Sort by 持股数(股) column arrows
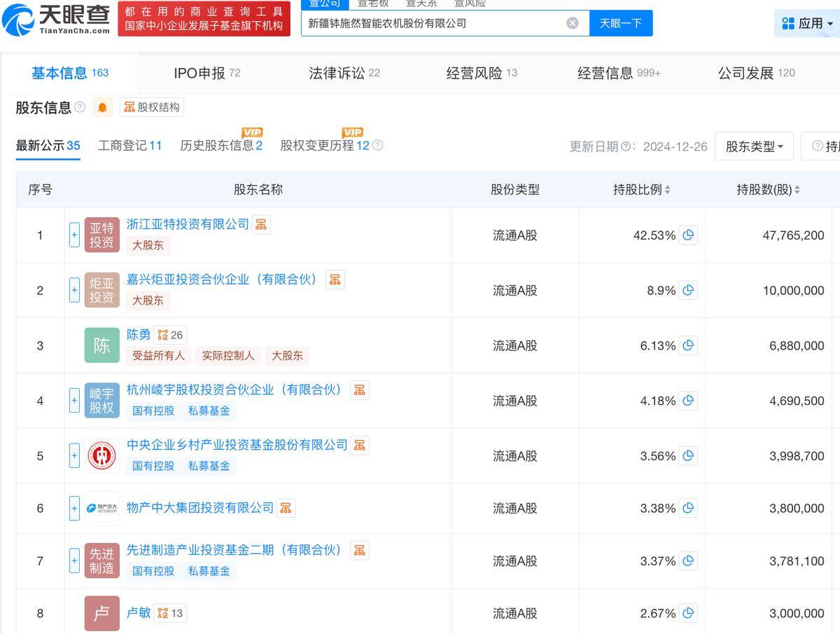The width and height of the screenshot is (840, 634). pyautogui.click(x=797, y=190)
